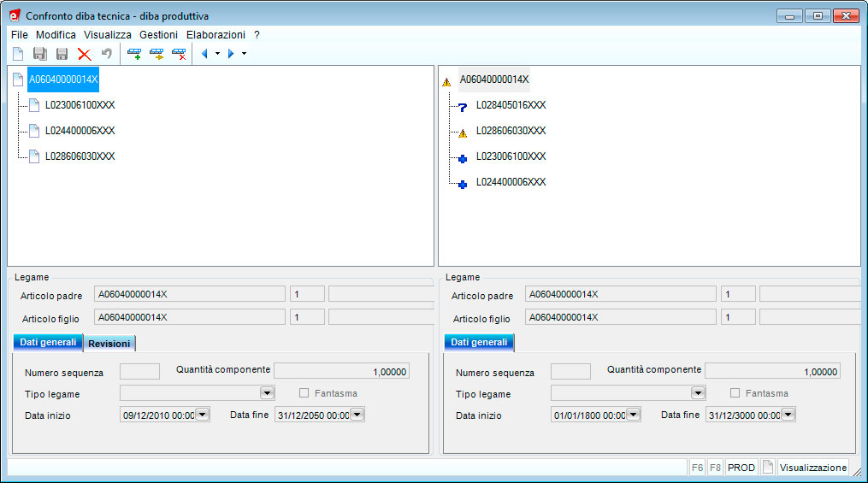The image size is (868, 483).
Task: Click the question mark icon beside L028405016XXX
Action: (x=463, y=108)
